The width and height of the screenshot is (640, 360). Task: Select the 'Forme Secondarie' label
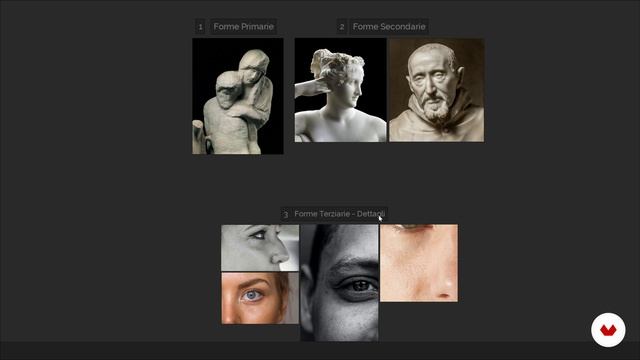(389, 27)
